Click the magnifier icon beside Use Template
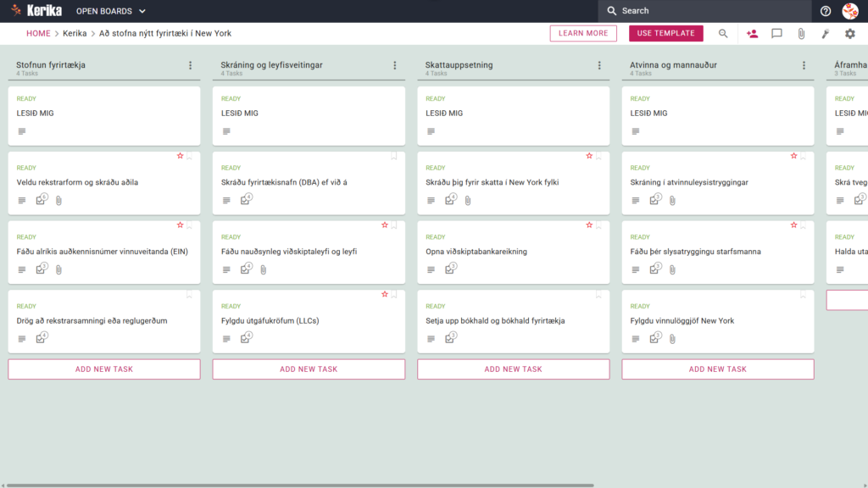This screenshot has width=868, height=488. [x=723, y=34]
